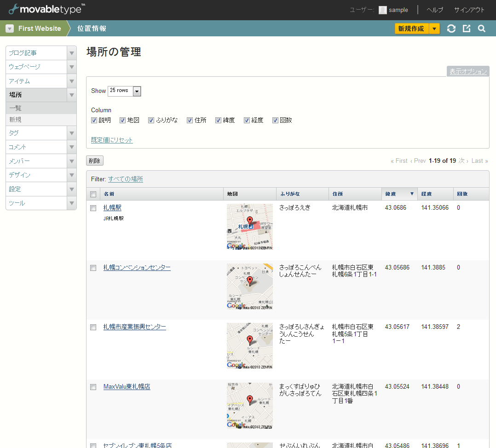
Task: Sort by the 緯度 column header
Action: 391,194
